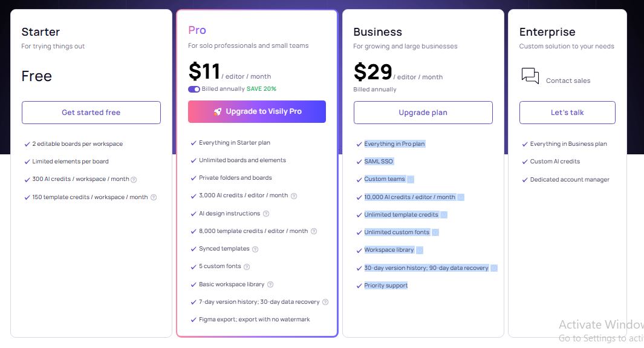Toggle the Billed annually switch

pyautogui.click(x=194, y=89)
